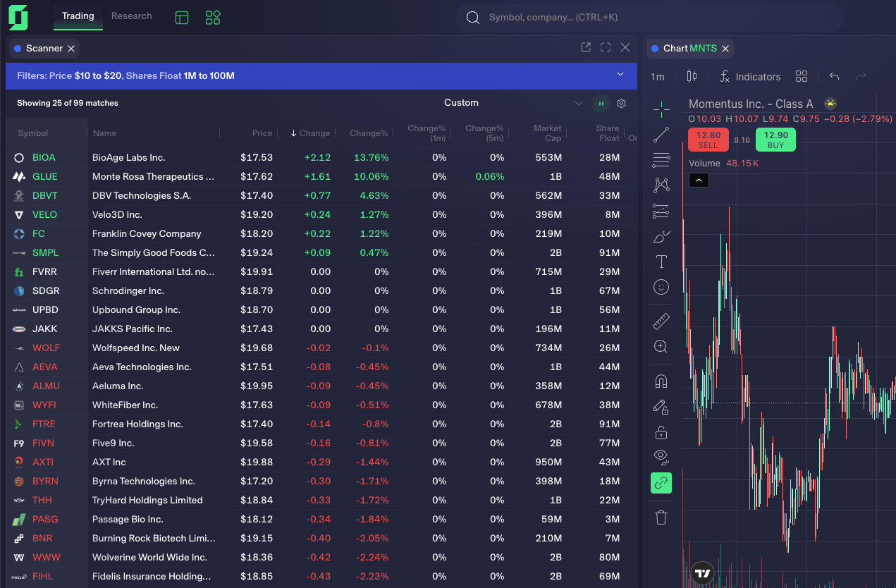Select the Trading tab
Viewport: 896px width, 588px height.
tap(78, 16)
